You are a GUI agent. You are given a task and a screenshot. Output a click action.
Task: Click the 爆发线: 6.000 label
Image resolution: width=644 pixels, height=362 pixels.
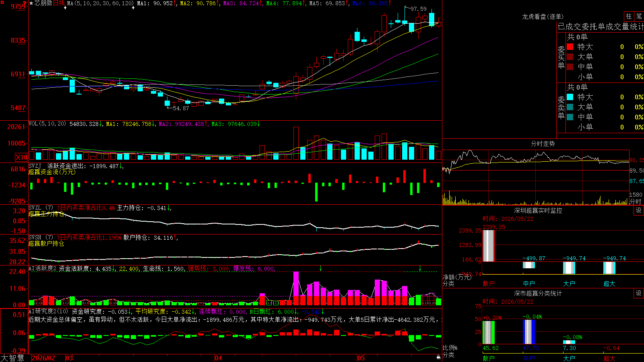click(254, 269)
